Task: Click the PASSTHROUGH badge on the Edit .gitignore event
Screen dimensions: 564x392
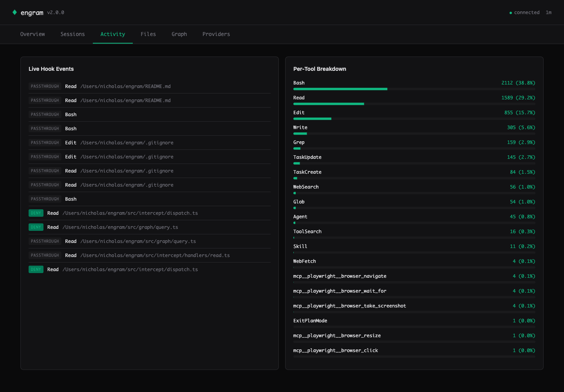Action: pos(45,142)
